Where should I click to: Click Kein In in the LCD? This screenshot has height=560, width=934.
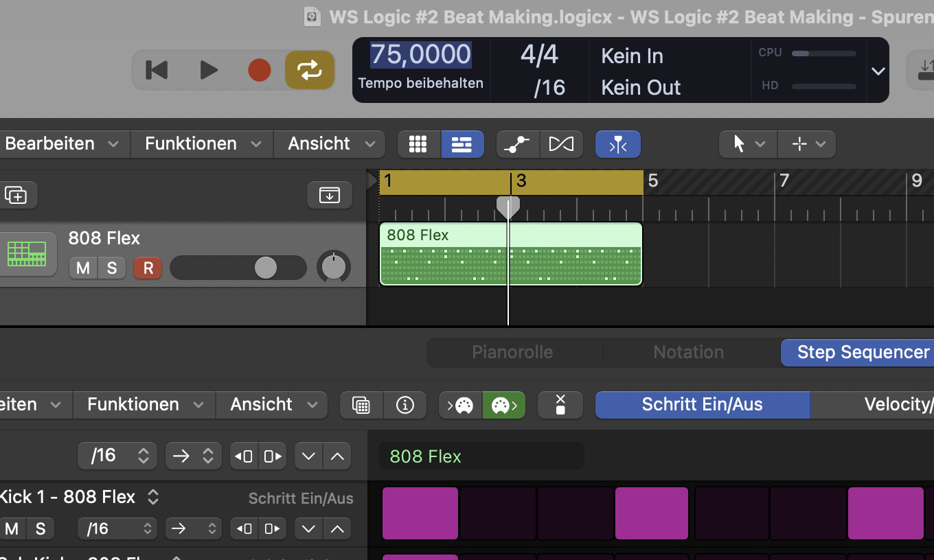pos(632,56)
